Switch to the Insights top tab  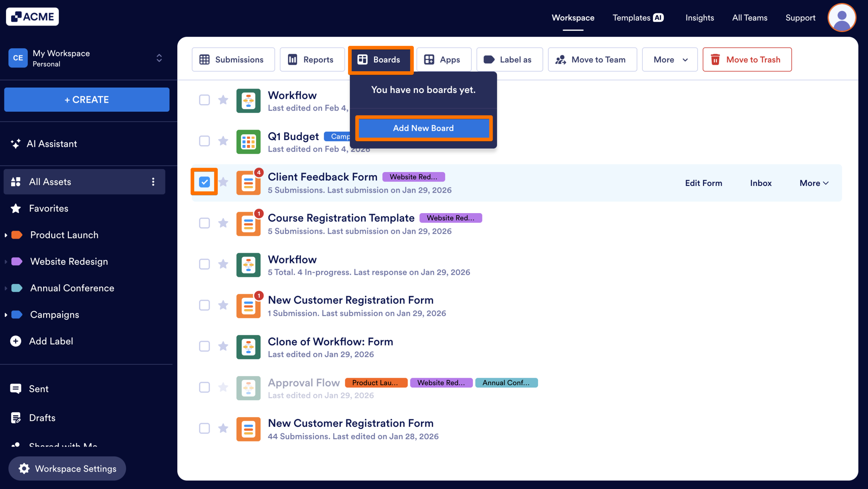pyautogui.click(x=699, y=18)
